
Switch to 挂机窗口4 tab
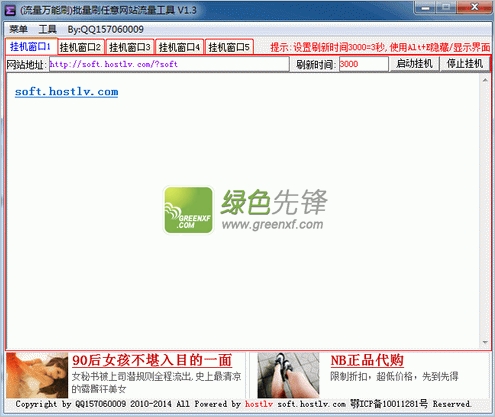click(x=179, y=47)
